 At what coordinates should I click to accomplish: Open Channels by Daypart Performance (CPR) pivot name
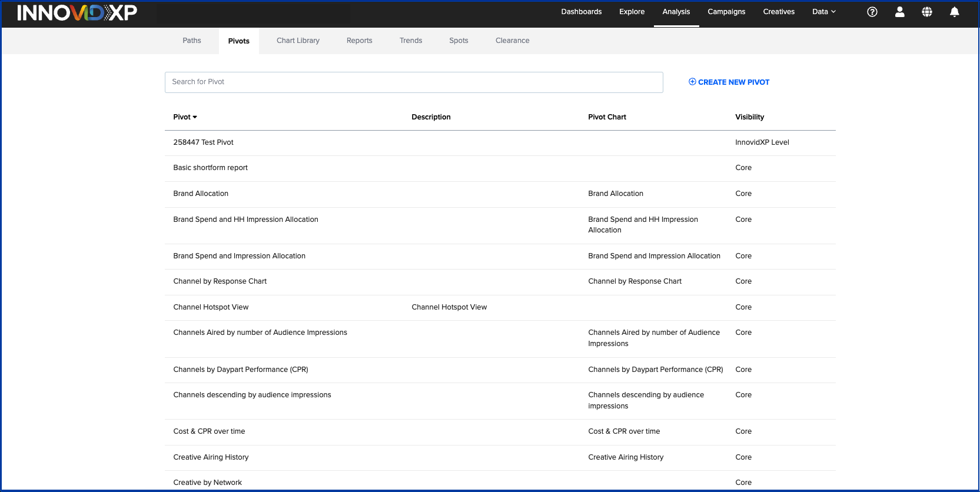241,370
